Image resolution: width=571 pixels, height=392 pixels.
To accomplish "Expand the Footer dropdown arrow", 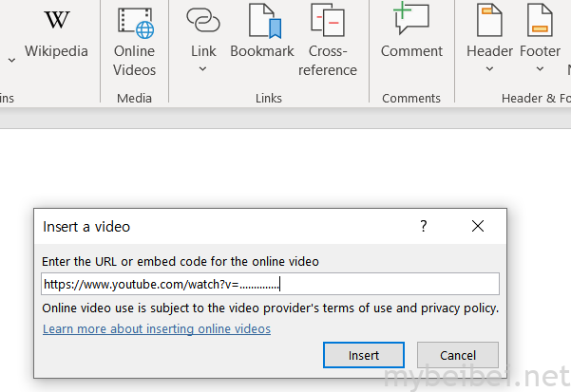I will tap(540, 68).
